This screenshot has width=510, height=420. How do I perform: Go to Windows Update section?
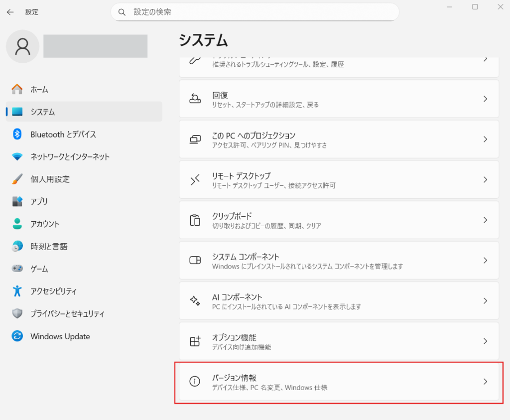(x=60, y=336)
